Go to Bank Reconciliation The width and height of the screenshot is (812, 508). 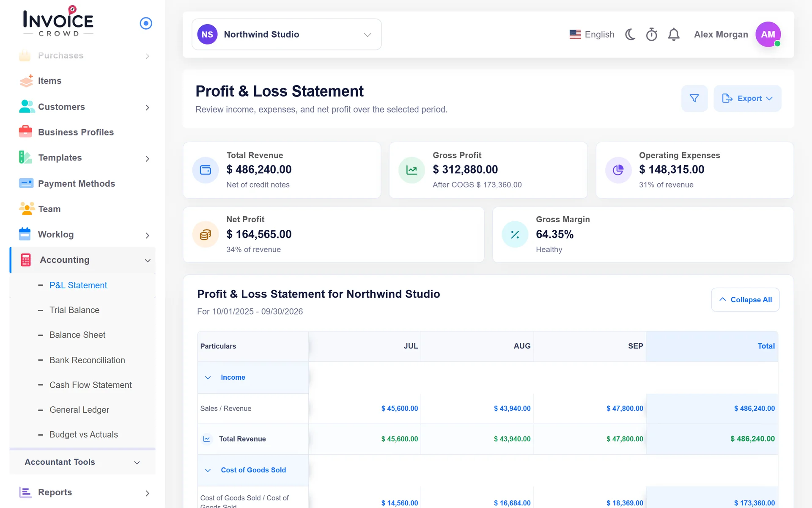(x=87, y=360)
